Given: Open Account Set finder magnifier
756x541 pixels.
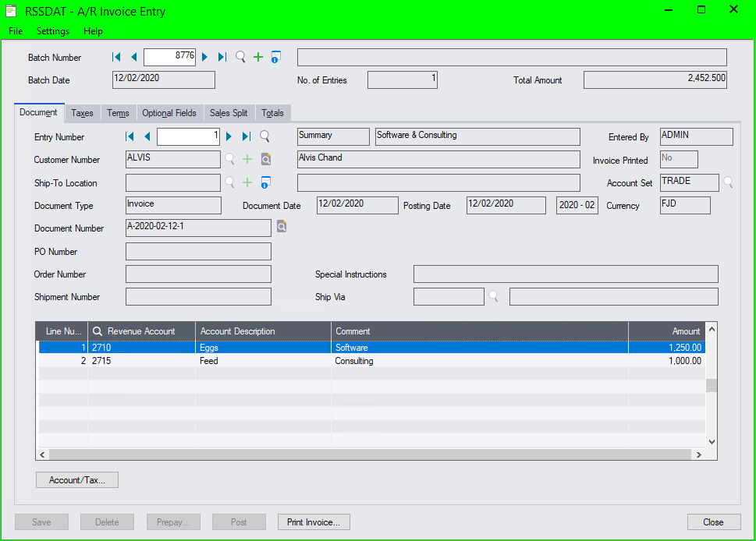Looking at the screenshot, I should coord(728,182).
